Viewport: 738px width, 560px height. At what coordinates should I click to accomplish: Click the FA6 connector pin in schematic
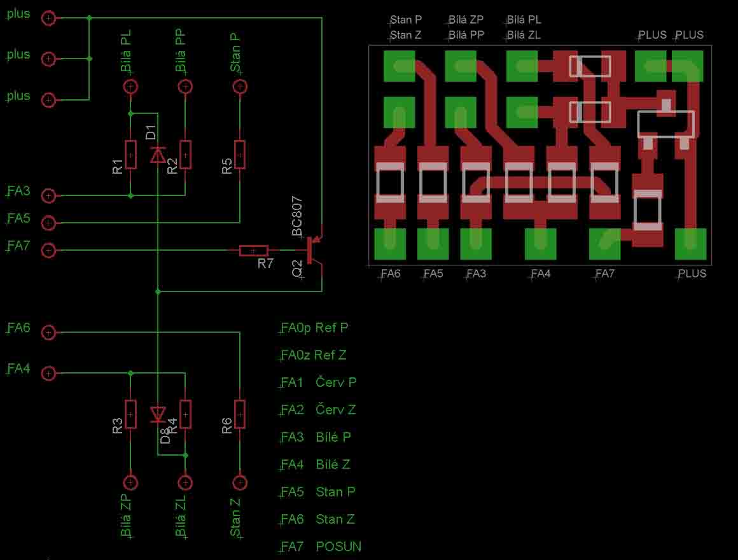(x=48, y=332)
